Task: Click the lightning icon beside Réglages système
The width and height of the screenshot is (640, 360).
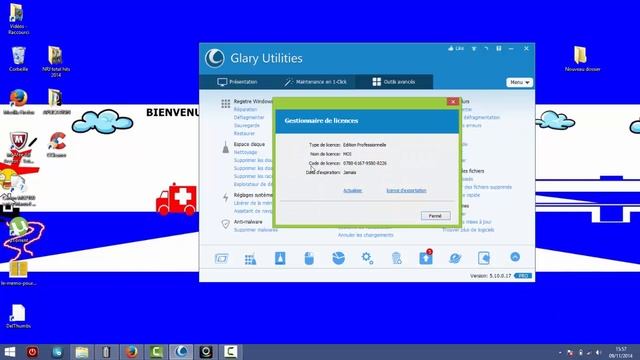Action: (226, 198)
